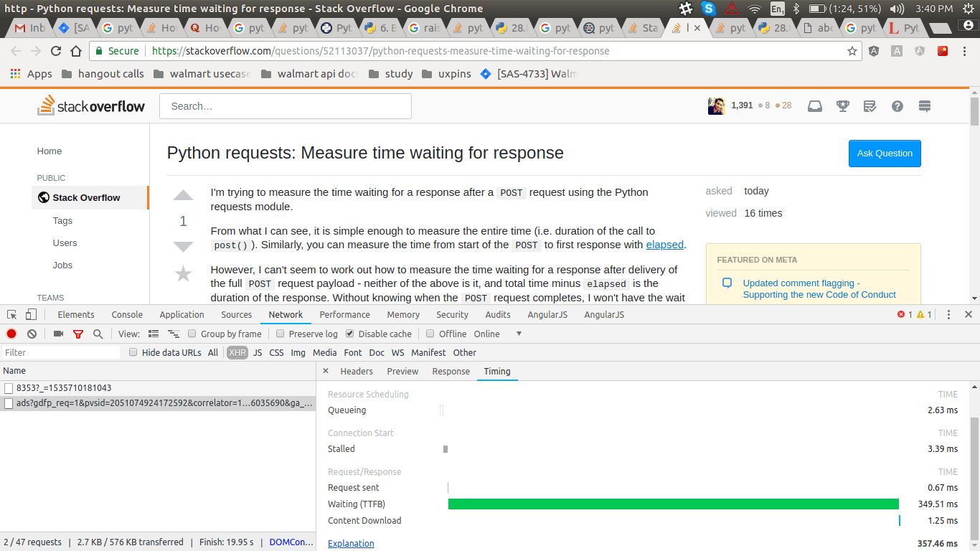Switch to the Console panel
This screenshot has width=980, height=551.
coord(127,314)
